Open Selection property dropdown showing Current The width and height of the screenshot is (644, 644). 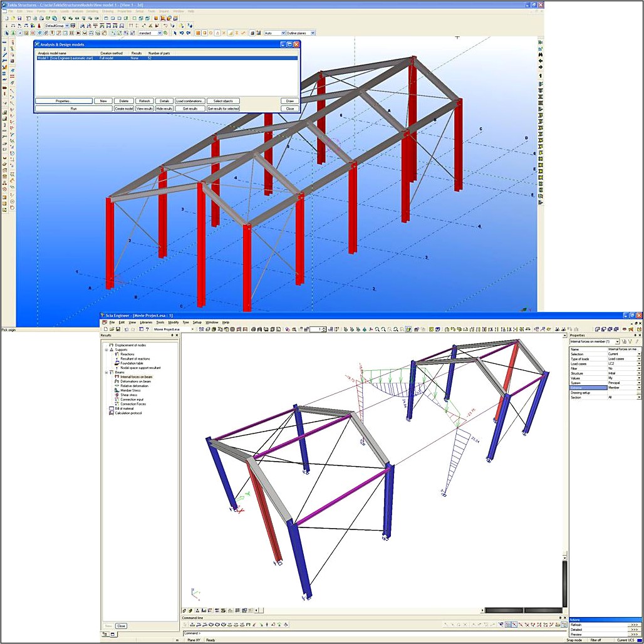[638, 354]
